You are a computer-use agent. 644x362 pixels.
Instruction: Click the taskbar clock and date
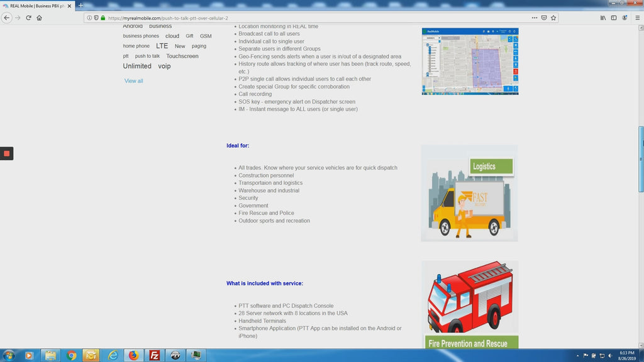(627, 356)
